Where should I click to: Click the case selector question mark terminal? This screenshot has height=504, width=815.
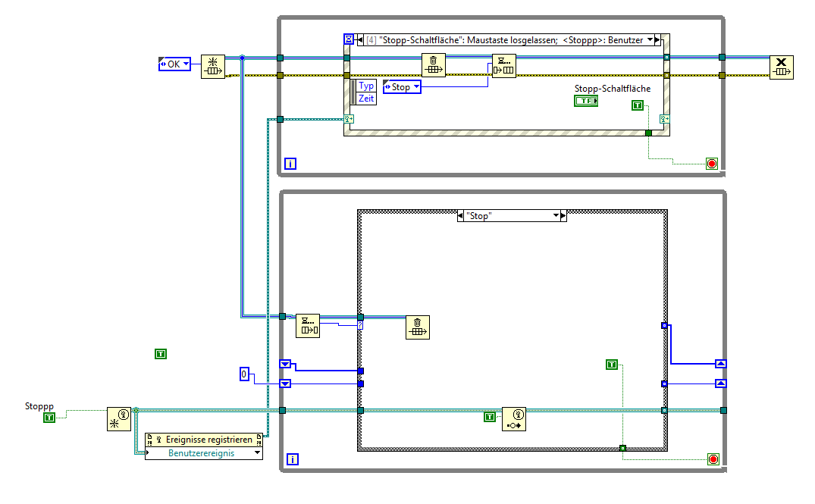(x=359, y=325)
